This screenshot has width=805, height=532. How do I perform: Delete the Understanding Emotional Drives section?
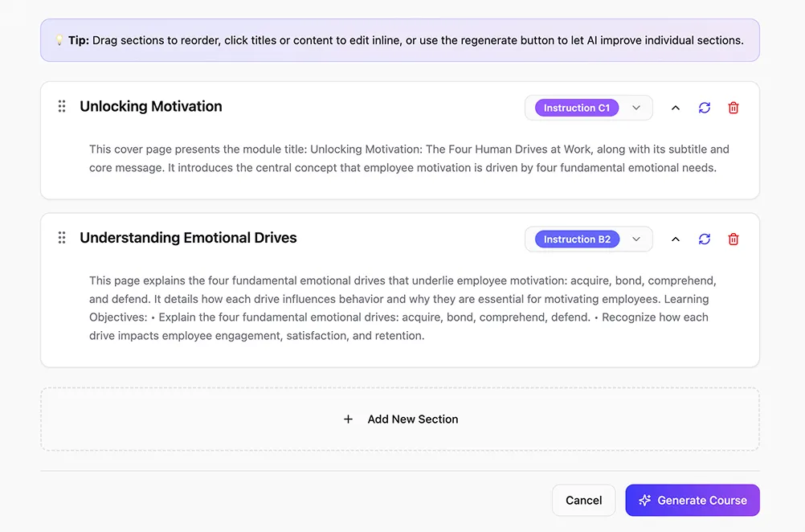click(x=733, y=239)
